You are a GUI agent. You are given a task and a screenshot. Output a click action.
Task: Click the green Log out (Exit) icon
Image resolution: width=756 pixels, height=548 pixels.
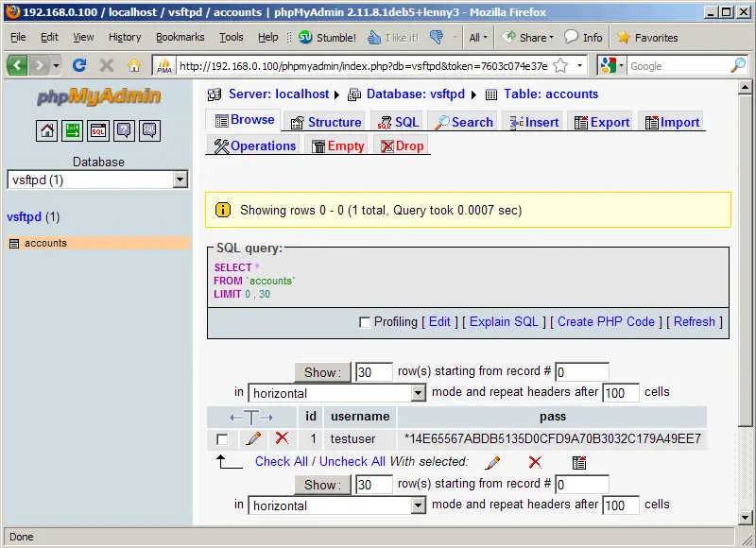point(73,130)
